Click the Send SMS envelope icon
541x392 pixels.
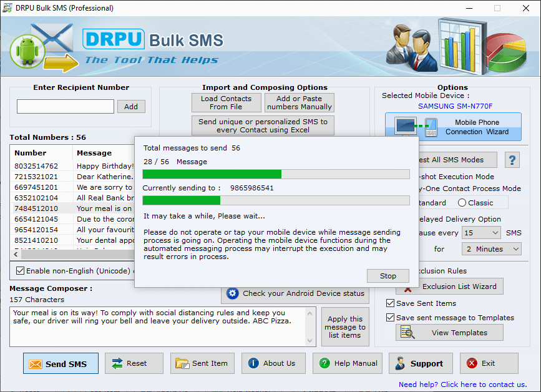[36, 364]
